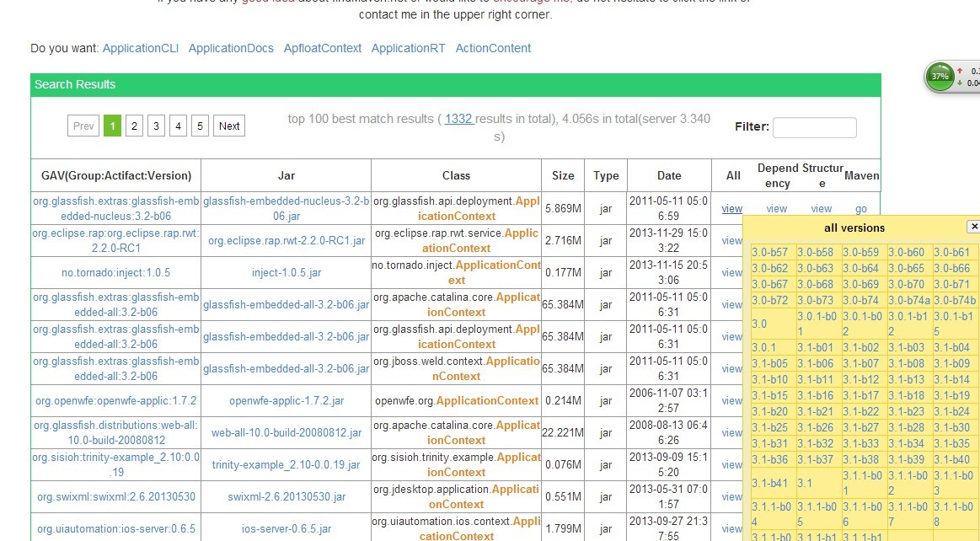View all versions for org.eclipse.rap.rwt row
Screen dimensions: 980x541
tap(731, 240)
